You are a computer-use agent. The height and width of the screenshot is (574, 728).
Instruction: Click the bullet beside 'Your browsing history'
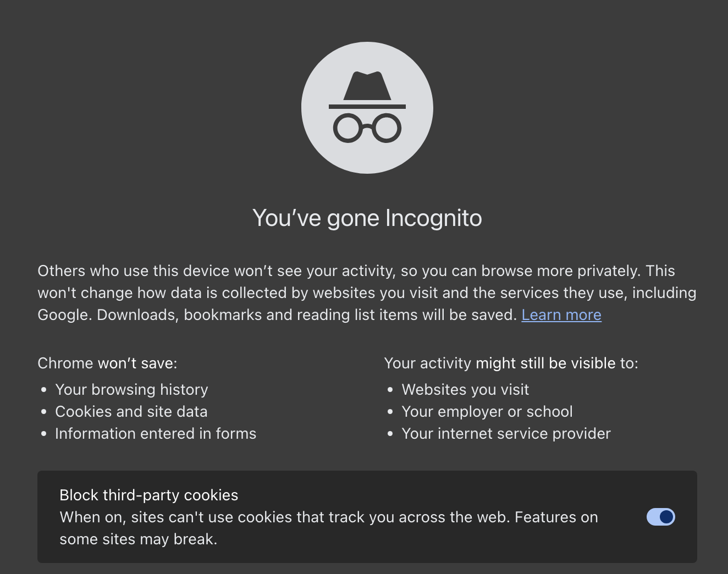pyautogui.click(x=43, y=390)
